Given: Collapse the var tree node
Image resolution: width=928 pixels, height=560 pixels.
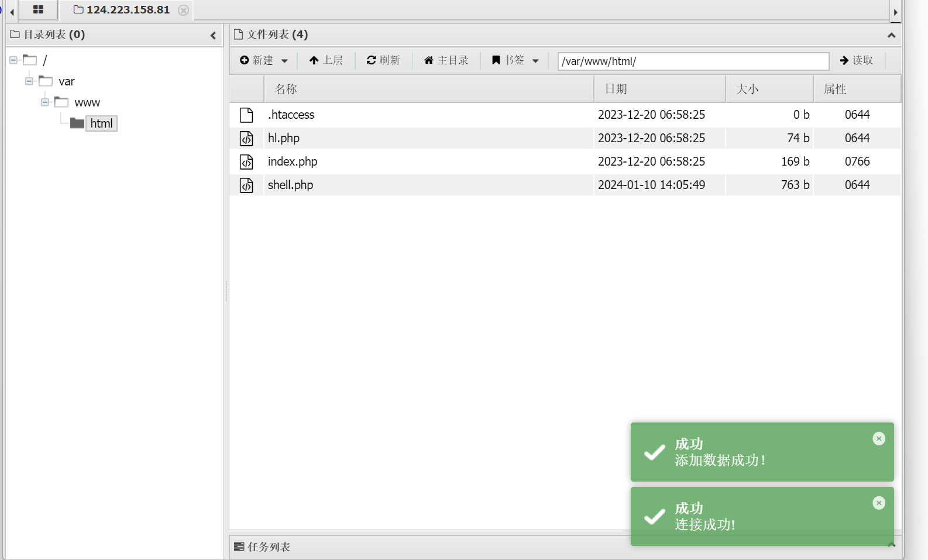Looking at the screenshot, I should coord(29,81).
